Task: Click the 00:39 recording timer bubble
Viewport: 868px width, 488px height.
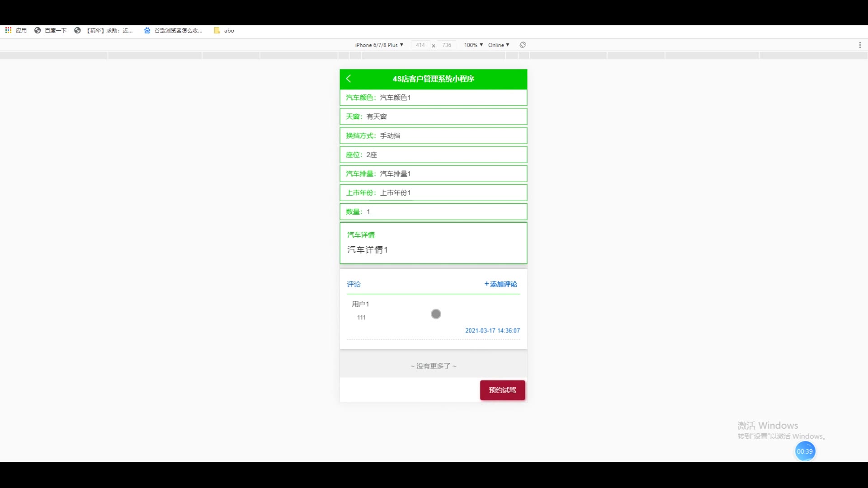Action: pyautogui.click(x=805, y=451)
